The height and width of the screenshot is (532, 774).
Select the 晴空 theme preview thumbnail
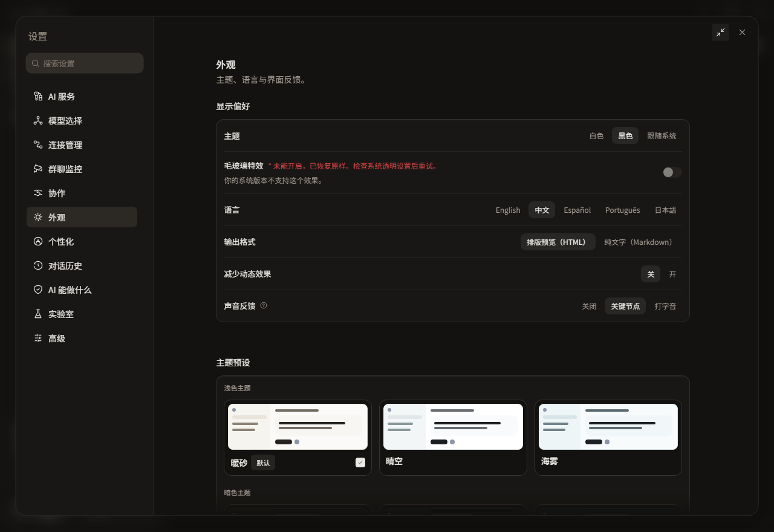tap(453, 427)
